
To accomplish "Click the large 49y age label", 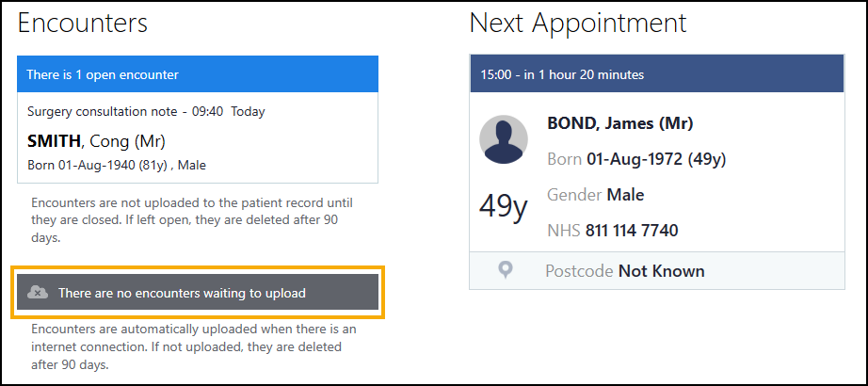I will 504,205.
